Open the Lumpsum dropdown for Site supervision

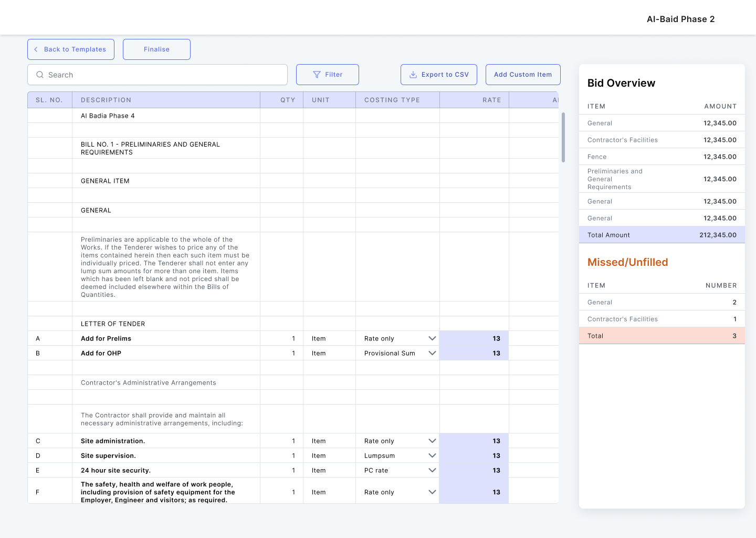pyautogui.click(x=432, y=456)
